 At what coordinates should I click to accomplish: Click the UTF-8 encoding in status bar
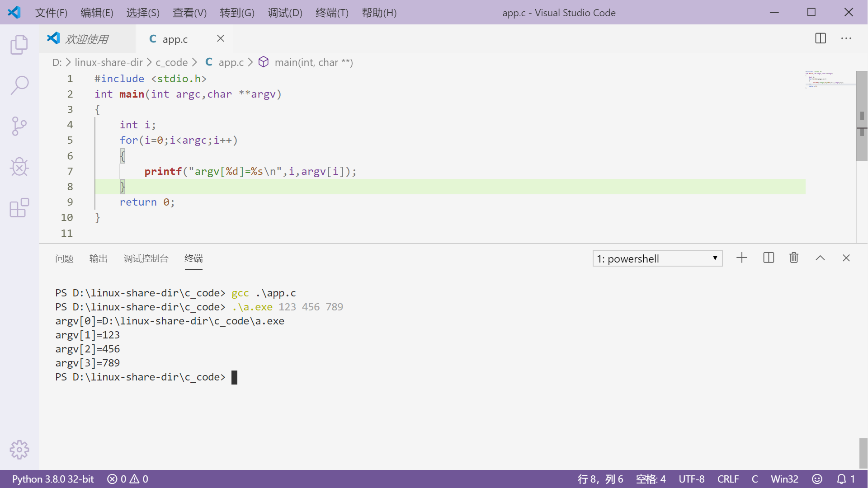click(691, 479)
